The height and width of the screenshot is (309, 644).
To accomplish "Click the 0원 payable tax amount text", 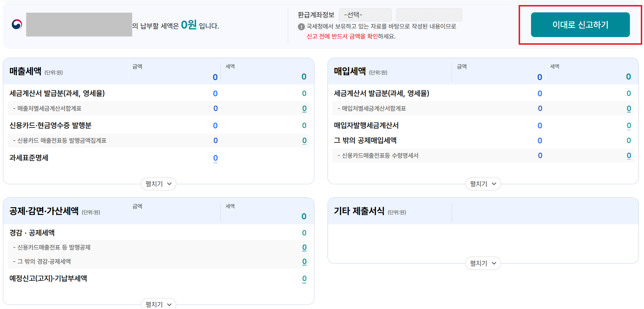I will point(189,26).
